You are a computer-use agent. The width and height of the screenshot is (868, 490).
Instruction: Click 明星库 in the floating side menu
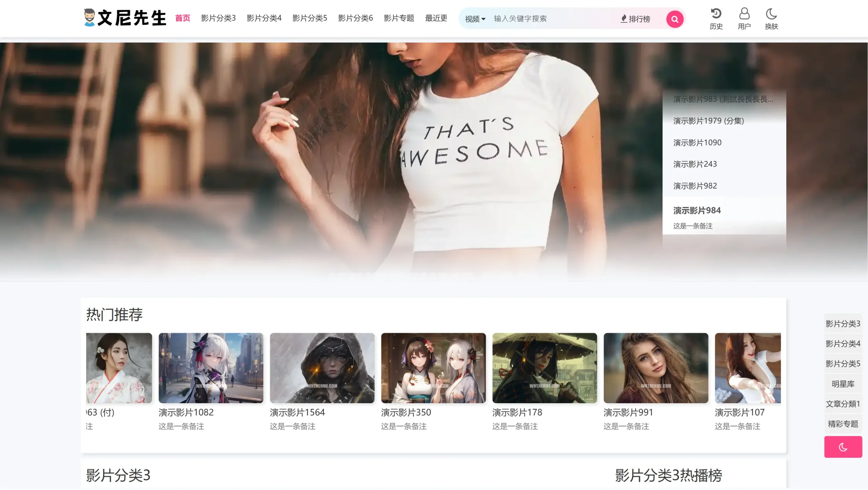843,384
